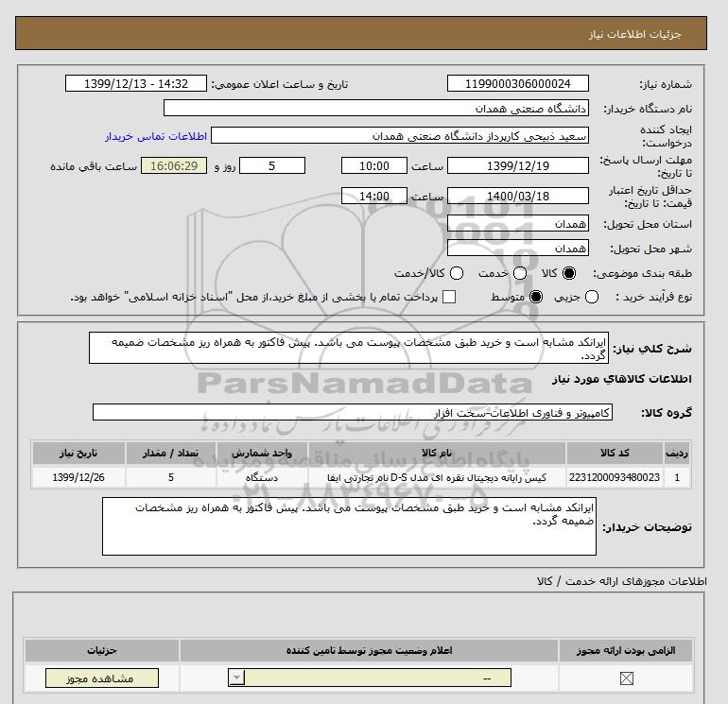The image size is (728, 704).
Task: Click the need number field 1199000306000024
Action: [518, 83]
